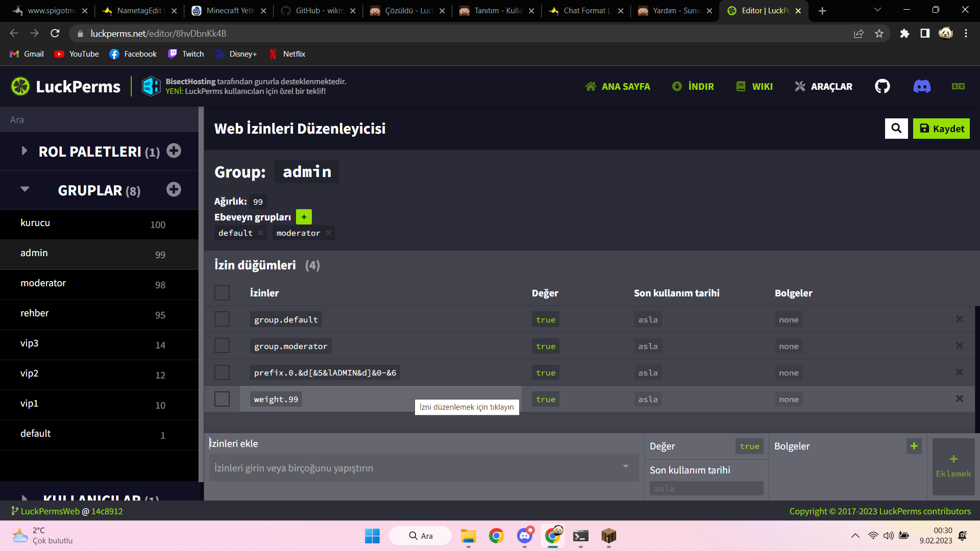This screenshot has width=980, height=551.
Task: Open Chrome menu three dots
Action: click(x=966, y=34)
